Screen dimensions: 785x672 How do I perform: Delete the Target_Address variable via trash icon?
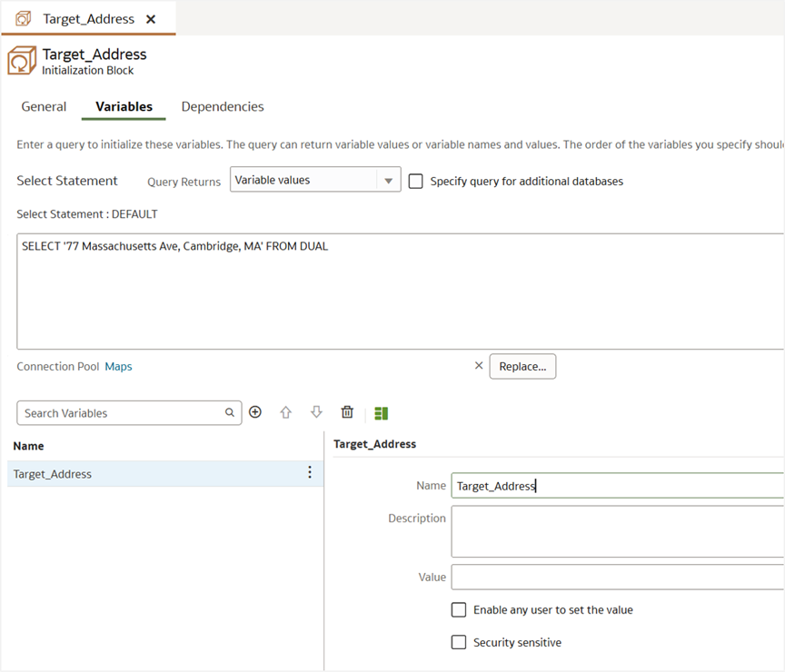point(347,412)
